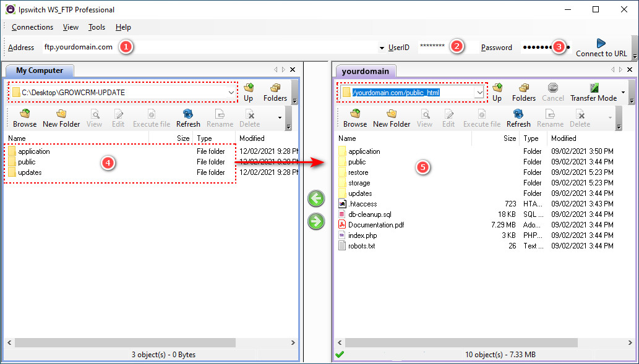Refresh the yourdomain file list
The image size is (639, 364).
point(518,119)
